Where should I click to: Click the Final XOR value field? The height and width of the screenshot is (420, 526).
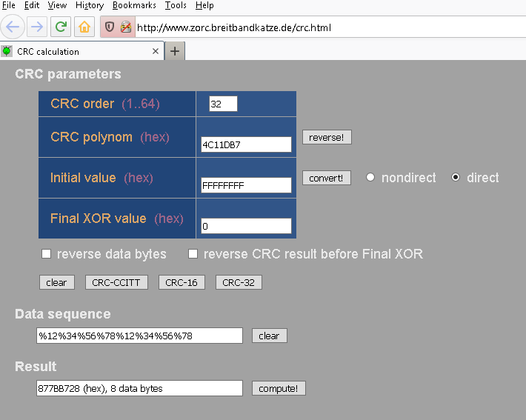click(246, 226)
